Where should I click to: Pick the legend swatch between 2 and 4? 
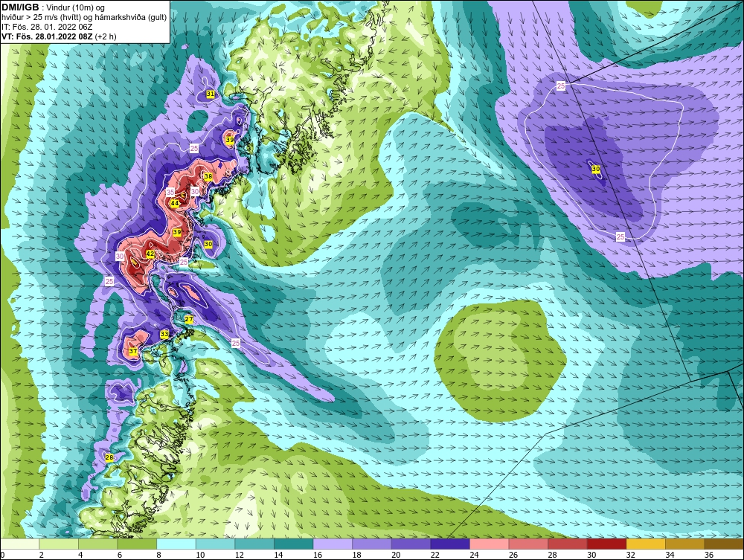tap(59, 544)
